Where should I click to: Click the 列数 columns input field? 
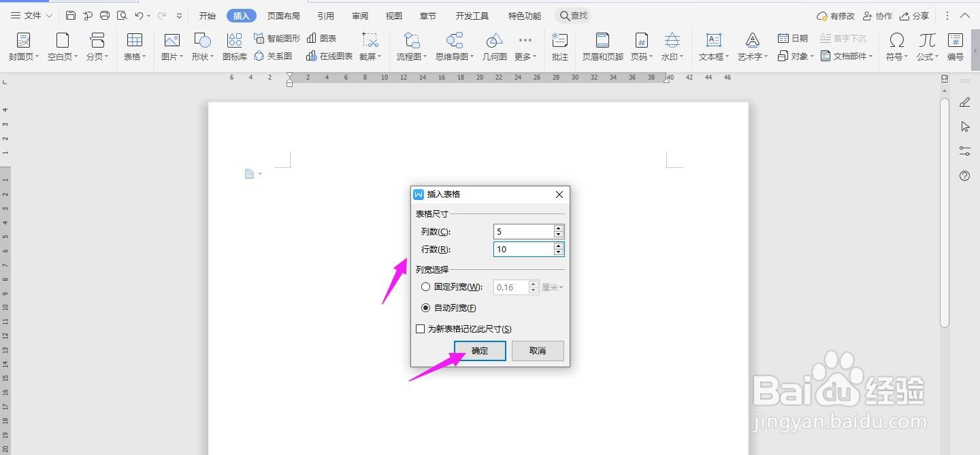[523, 232]
